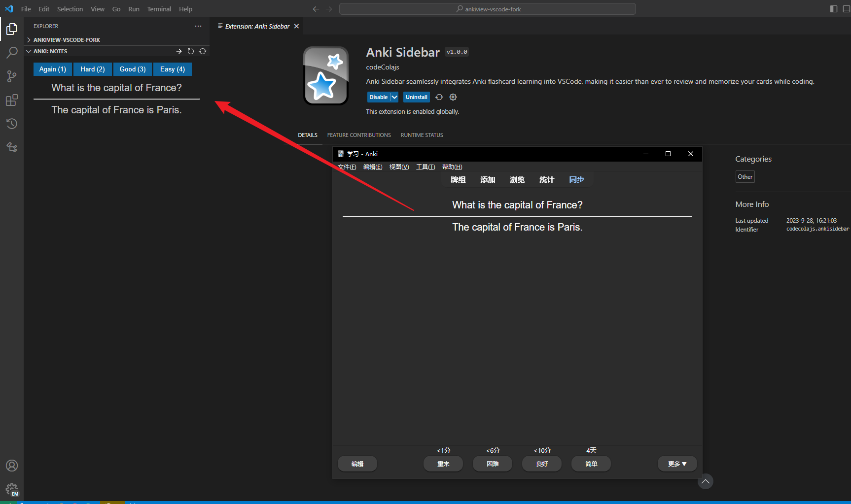Click the scroll-to-top chevron button

(706, 481)
